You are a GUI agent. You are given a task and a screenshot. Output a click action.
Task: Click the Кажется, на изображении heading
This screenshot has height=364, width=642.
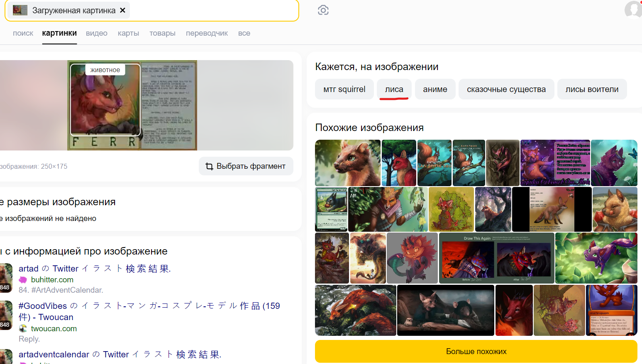[x=377, y=67]
